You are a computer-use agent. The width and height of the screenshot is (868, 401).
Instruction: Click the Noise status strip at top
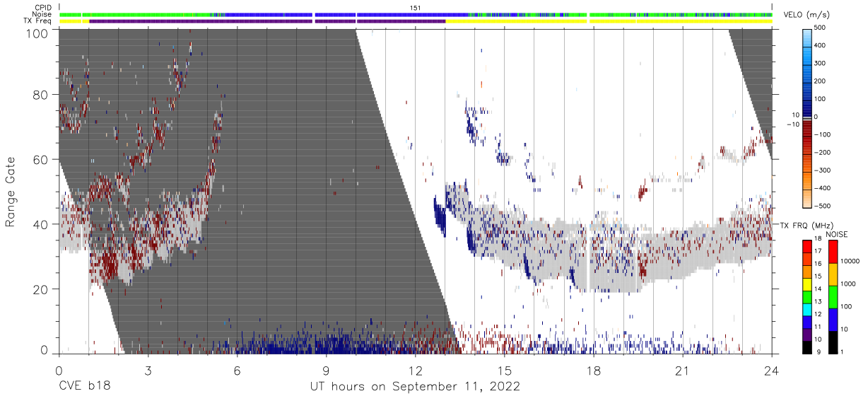tap(416, 14)
